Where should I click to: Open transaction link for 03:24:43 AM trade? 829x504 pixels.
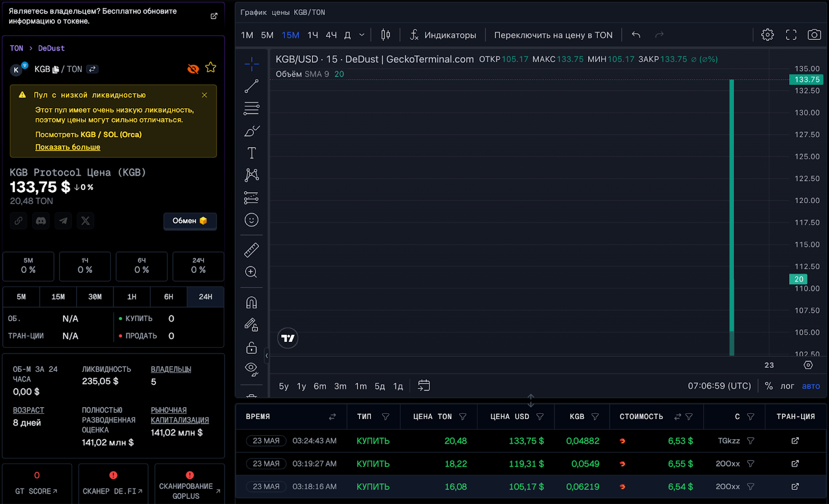pos(795,441)
